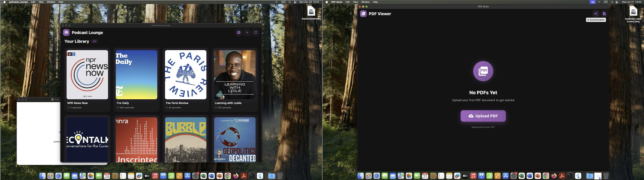Open Terminal in dock below Podcast Lounge
This screenshot has height=180, width=644.
(x=252, y=176)
